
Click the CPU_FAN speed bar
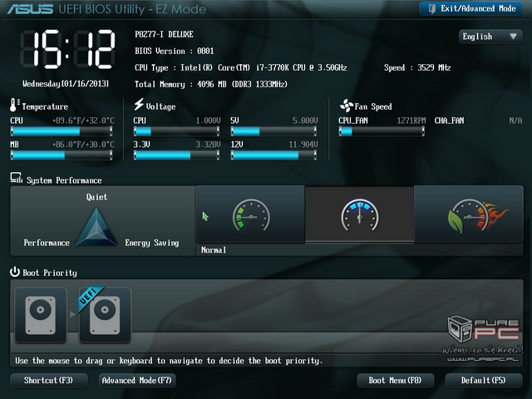(382, 131)
